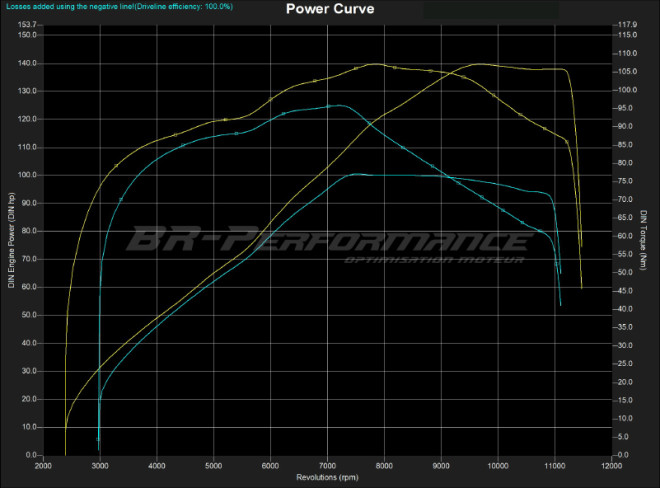Click the 140.0 hp tick on power axis
Image resolution: width=660 pixels, height=488 pixels.
coord(28,63)
